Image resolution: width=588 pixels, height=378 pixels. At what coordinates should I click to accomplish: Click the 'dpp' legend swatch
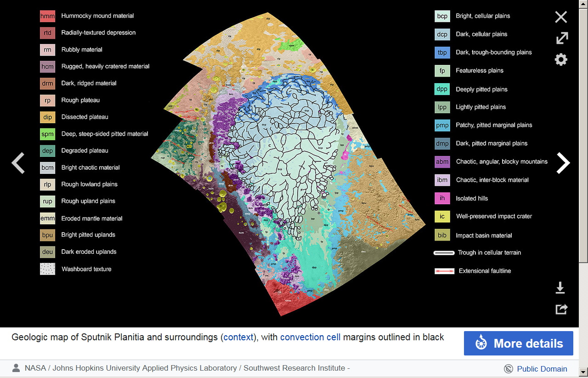[442, 89]
